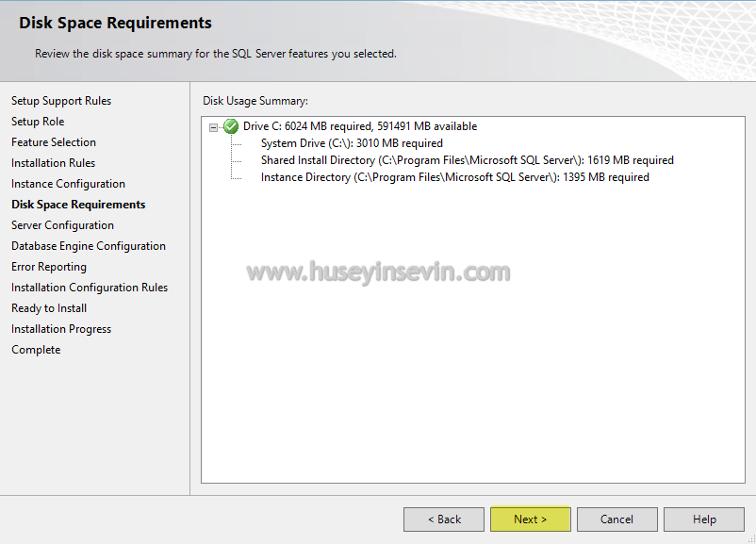Click the Disk Usage Summary label
The height and width of the screenshot is (544, 756).
tap(255, 101)
